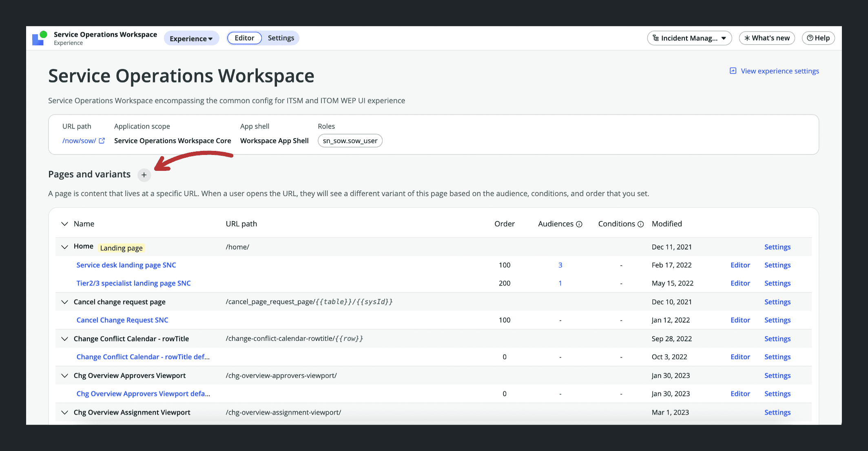Open Service desk landing page SNC variant
Viewport: 868px width, 451px height.
pyautogui.click(x=126, y=265)
